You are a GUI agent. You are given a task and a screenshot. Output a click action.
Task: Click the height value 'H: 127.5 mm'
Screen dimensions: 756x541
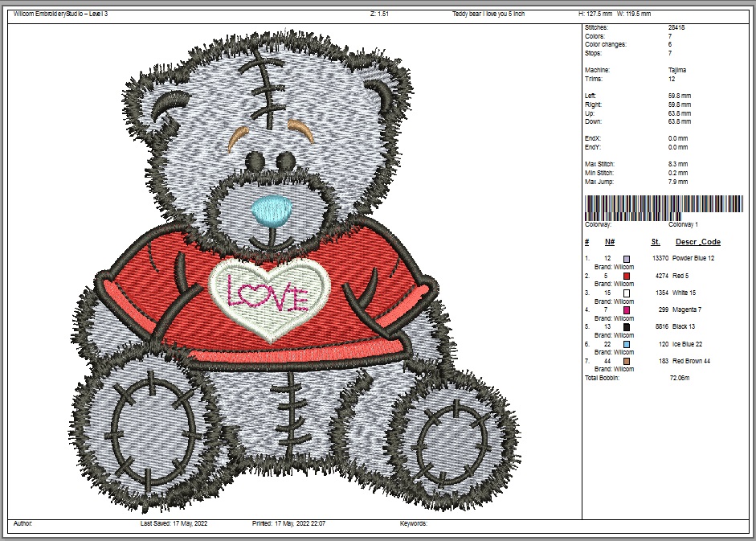point(595,14)
